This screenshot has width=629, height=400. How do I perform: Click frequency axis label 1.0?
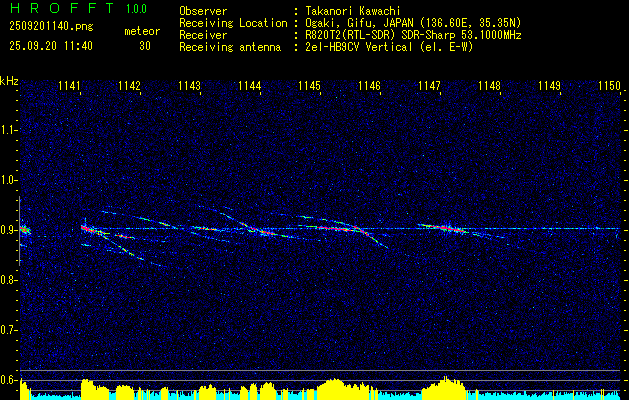7,180
